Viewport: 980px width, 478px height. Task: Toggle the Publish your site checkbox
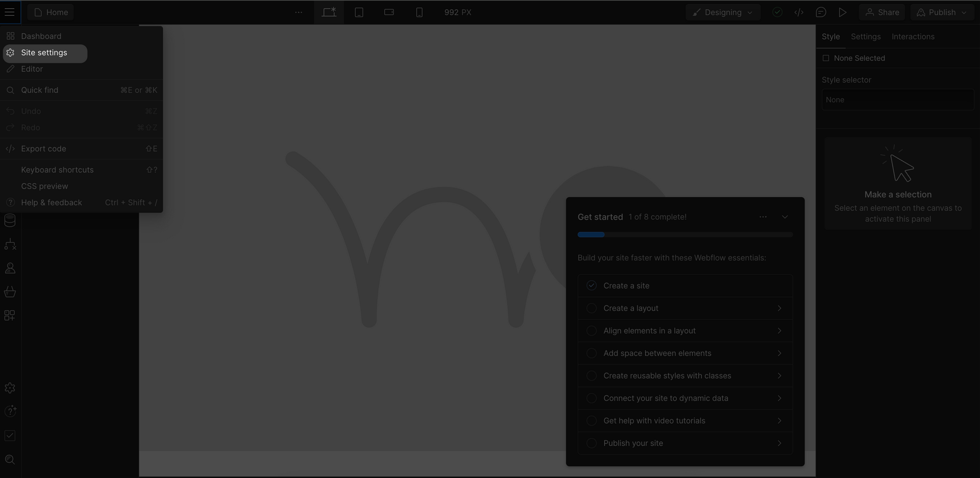click(591, 443)
